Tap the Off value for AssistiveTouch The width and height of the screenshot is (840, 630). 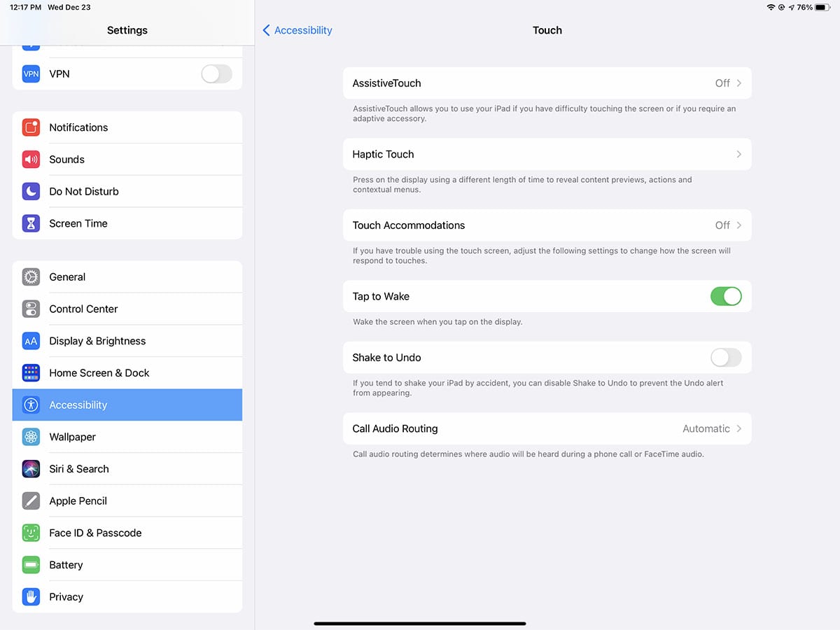pyautogui.click(x=722, y=83)
